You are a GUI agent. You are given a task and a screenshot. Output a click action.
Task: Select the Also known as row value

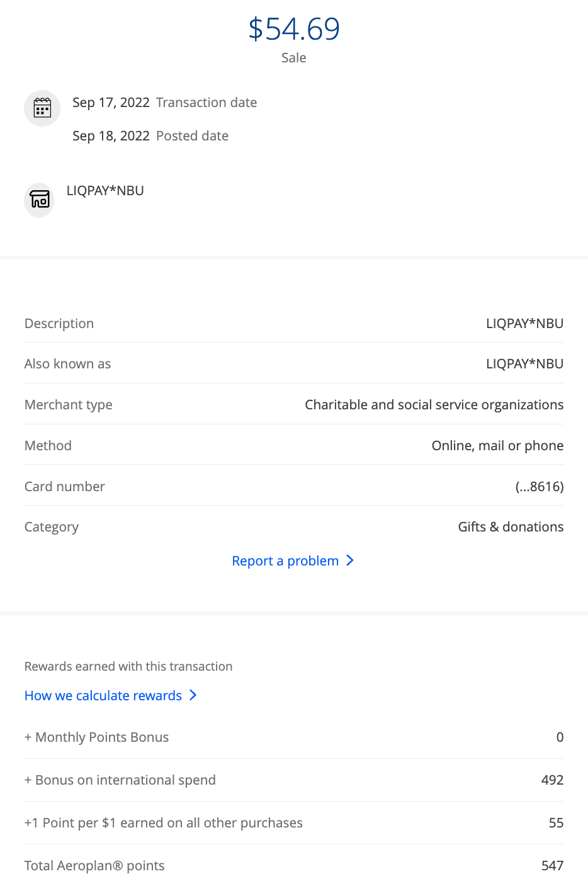(524, 364)
